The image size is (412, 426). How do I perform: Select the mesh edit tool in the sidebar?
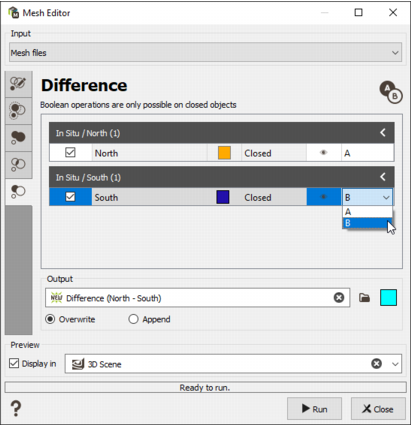[x=18, y=84]
